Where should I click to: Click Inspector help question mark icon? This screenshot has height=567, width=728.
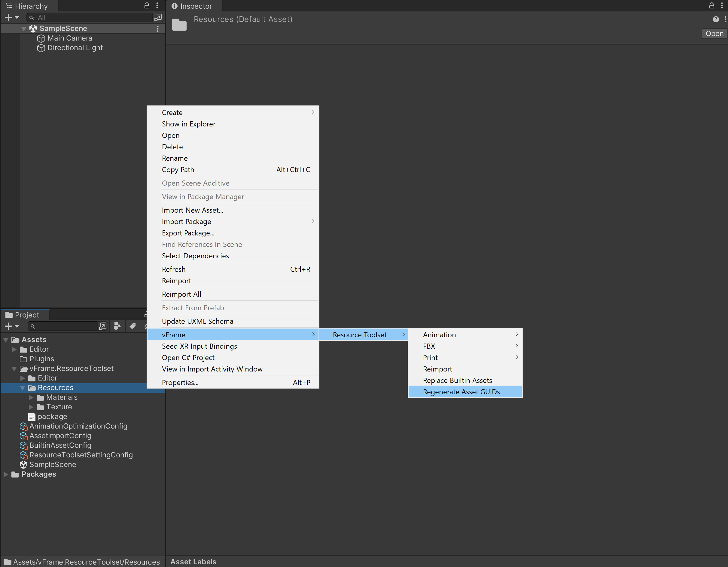coord(715,19)
